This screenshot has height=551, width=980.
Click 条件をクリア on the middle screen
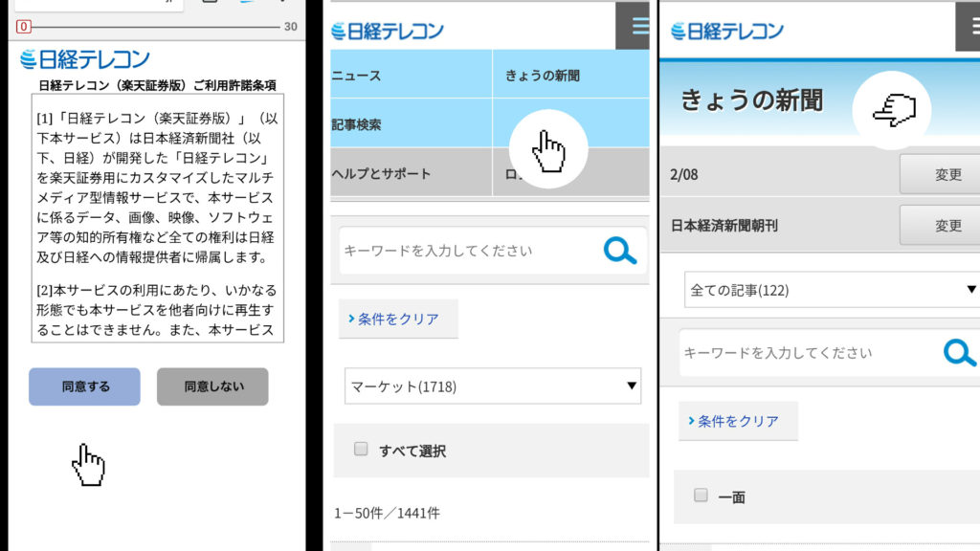(398, 319)
